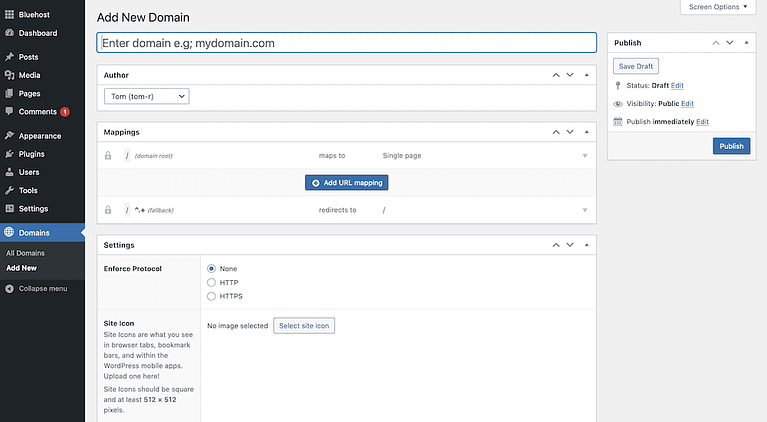This screenshot has height=422, width=767.
Task: Click the domain root lock icon
Action: coord(108,155)
